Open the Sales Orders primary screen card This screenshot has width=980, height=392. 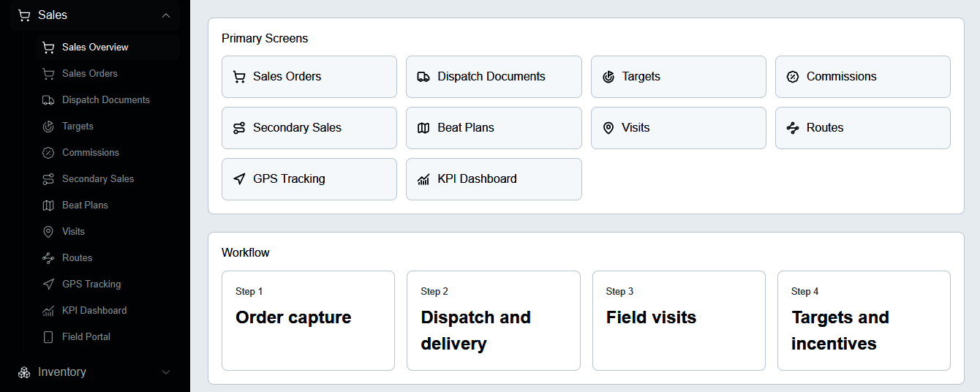click(309, 77)
